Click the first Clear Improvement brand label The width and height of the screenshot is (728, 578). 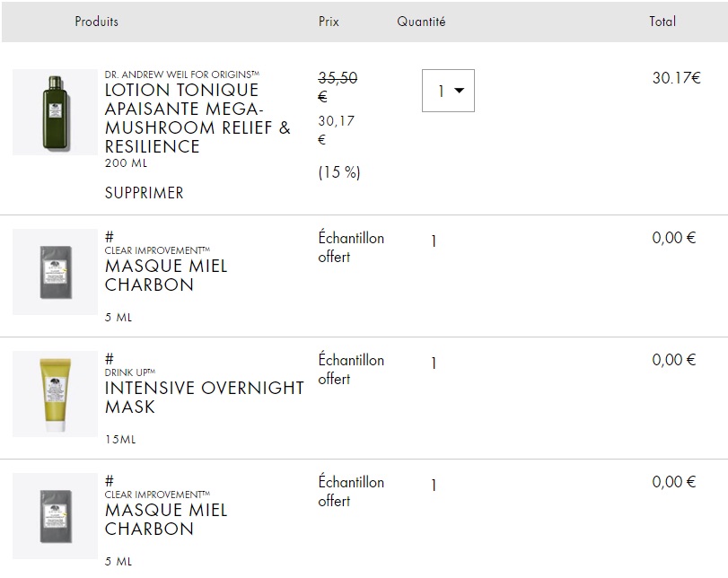pos(157,250)
